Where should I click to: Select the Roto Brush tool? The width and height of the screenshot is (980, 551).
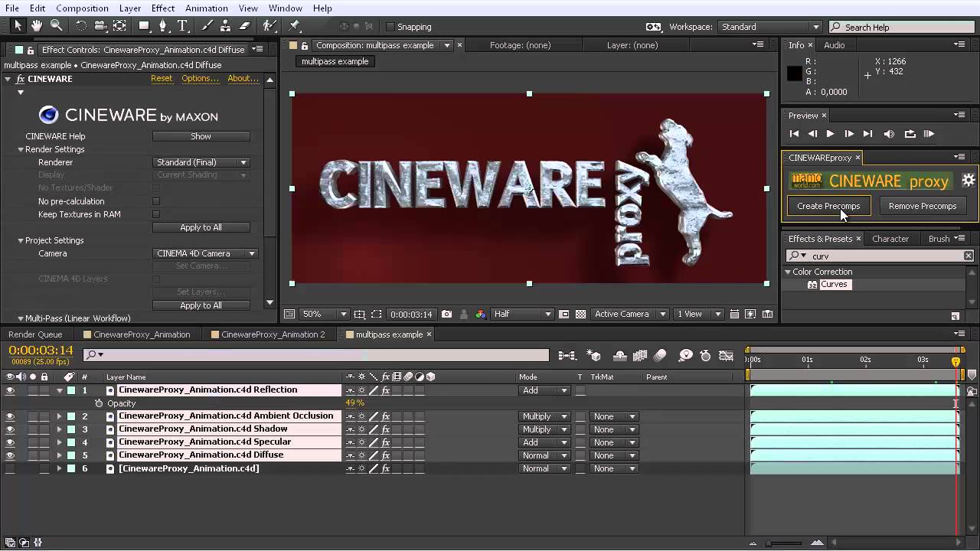tap(269, 26)
